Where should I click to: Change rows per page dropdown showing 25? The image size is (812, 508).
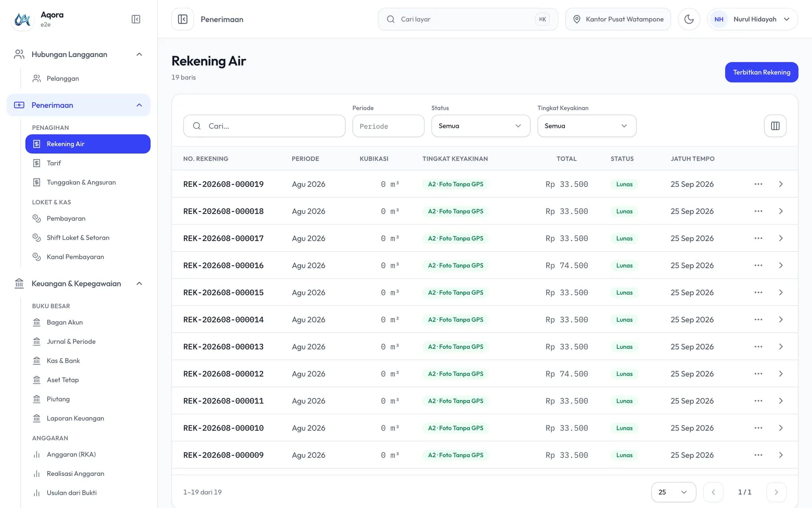[x=674, y=492]
